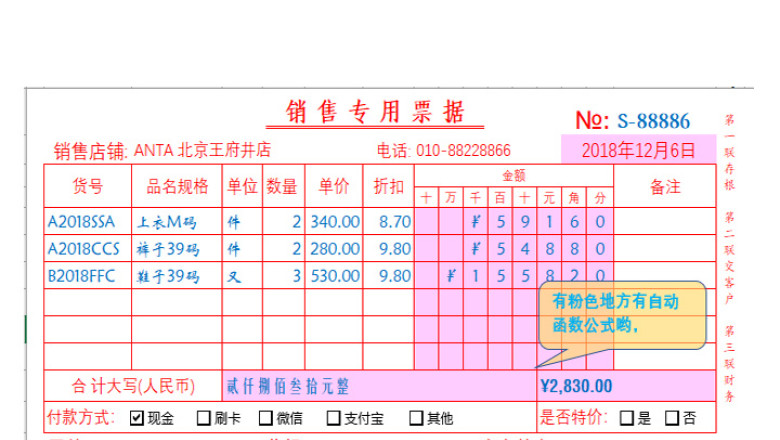The width and height of the screenshot is (780, 440).
Task: Click the discount cell 8.70
Action: click(x=389, y=221)
